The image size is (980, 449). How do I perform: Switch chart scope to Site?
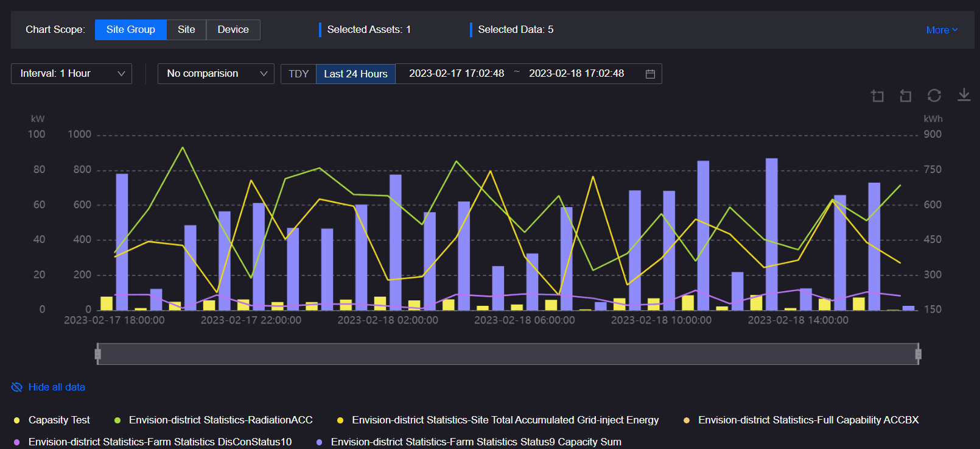pyautogui.click(x=186, y=30)
